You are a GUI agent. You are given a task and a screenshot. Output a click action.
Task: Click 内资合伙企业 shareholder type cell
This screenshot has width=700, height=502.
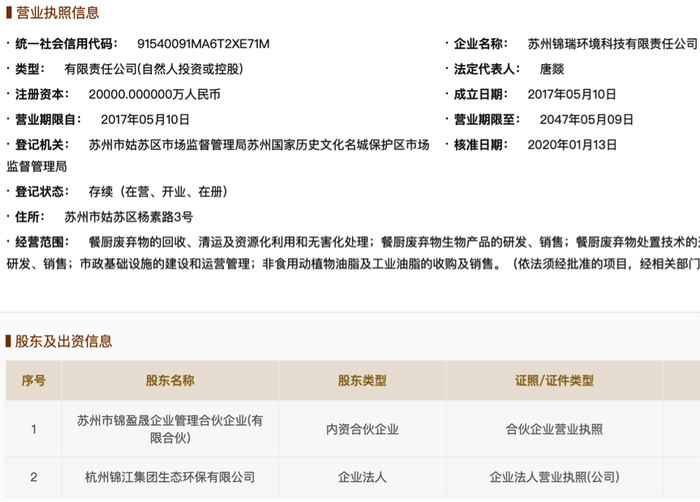click(x=362, y=429)
